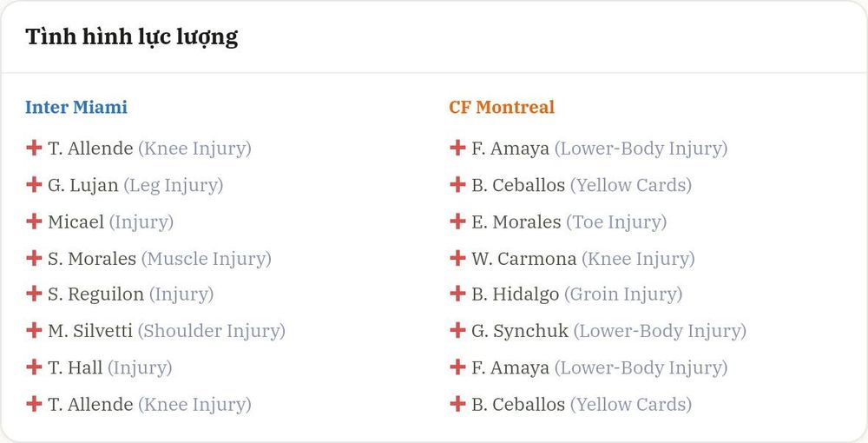
Task: Click the (Groin Injury) note for B. Hidalgo
Action: 623,294
